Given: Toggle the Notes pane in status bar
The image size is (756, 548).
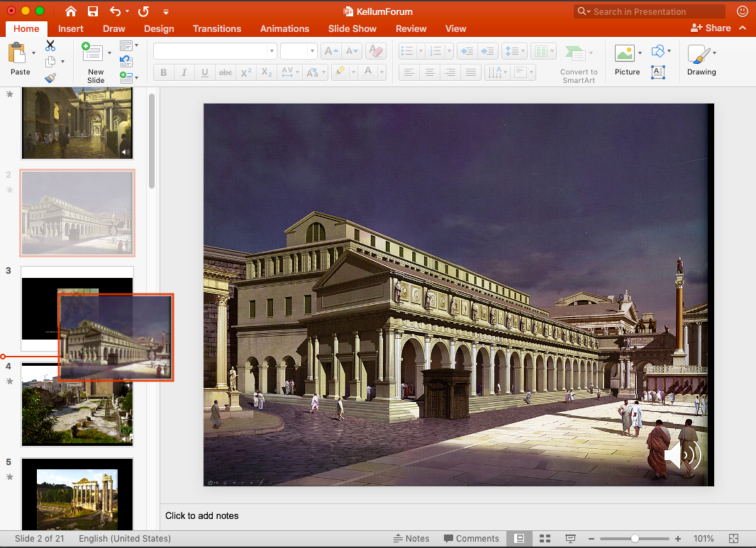Looking at the screenshot, I should pos(411,538).
